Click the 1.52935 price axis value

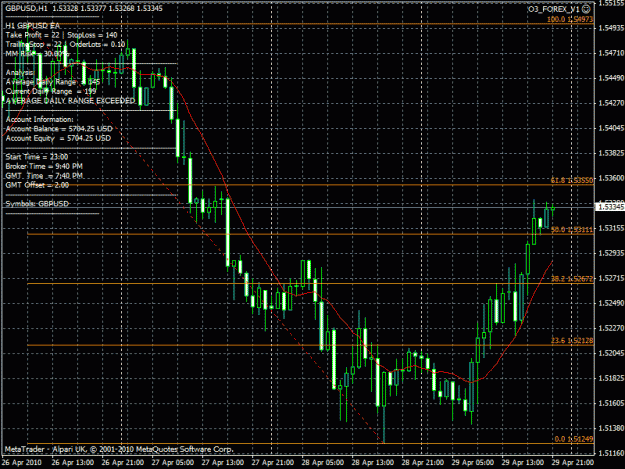click(x=611, y=253)
